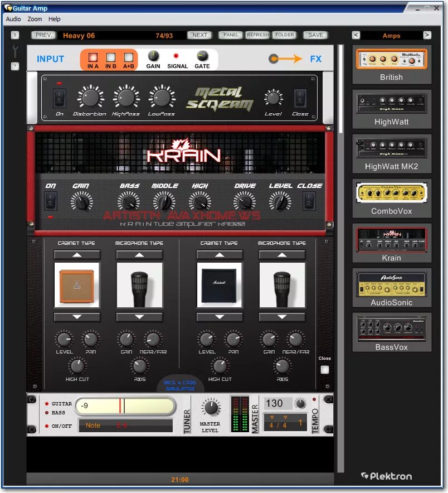Open the Help menu
The image size is (448, 493).
55,19
